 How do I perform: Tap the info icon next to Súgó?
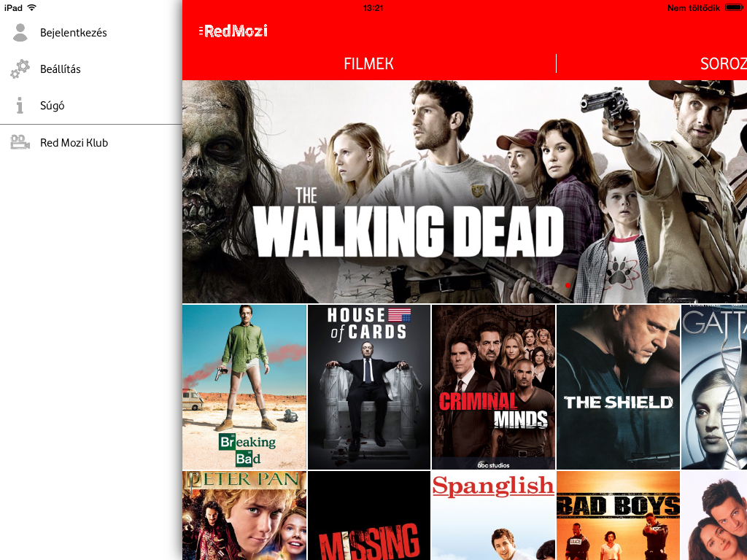click(x=20, y=106)
